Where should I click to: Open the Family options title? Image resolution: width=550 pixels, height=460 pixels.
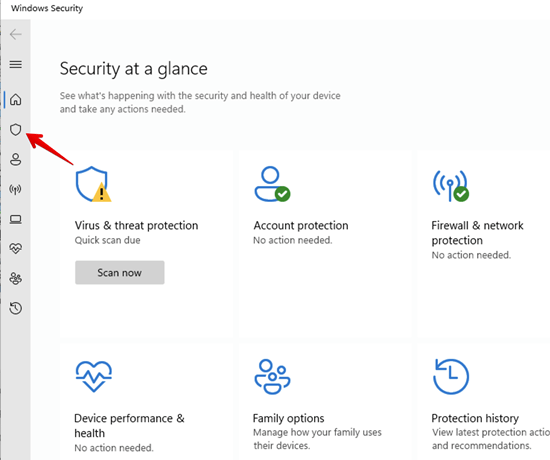288,418
